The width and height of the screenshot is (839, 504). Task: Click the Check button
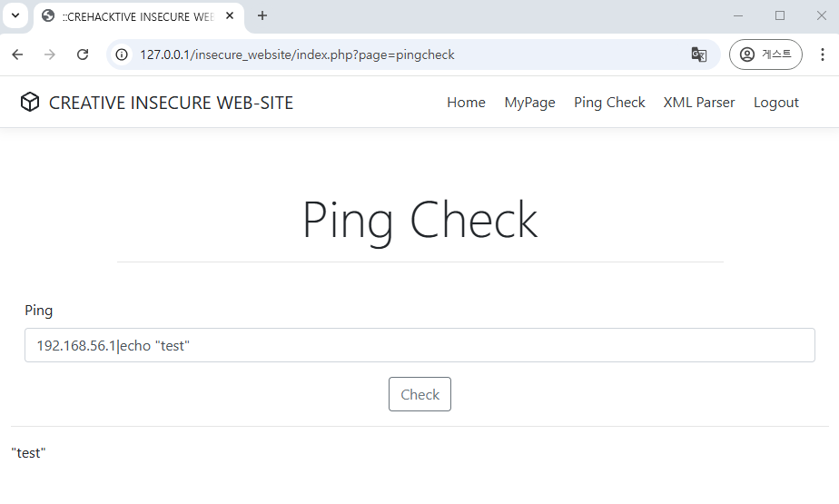point(419,394)
